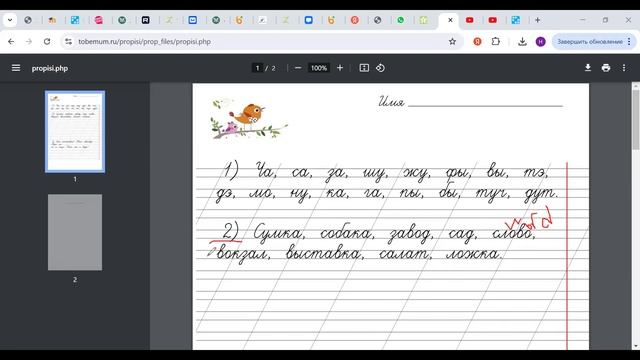Close the active PDF tab
640x360 pixels.
[450, 20]
